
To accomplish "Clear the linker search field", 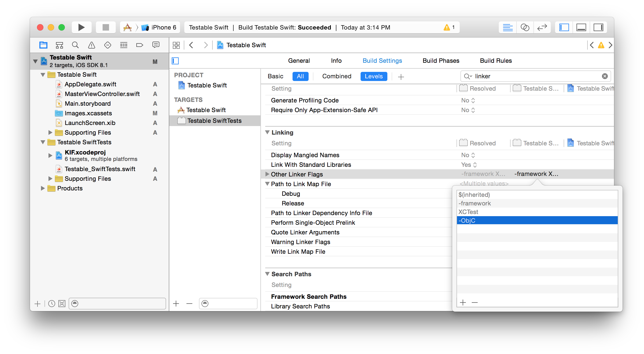I will pos(605,76).
